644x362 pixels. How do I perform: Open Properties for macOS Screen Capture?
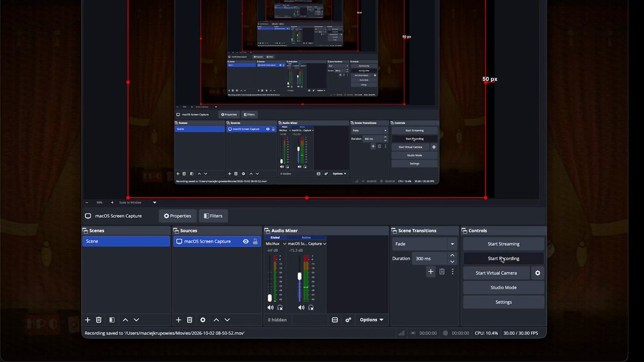click(178, 216)
